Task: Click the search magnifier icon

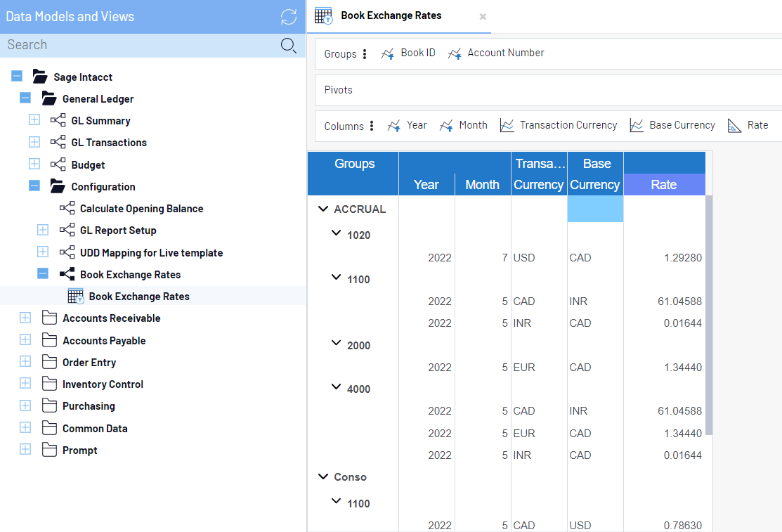Action: pos(288,46)
